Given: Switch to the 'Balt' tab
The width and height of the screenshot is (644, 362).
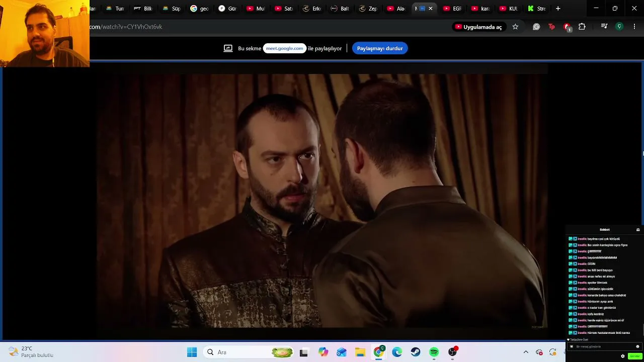Looking at the screenshot, I should click(340, 9).
